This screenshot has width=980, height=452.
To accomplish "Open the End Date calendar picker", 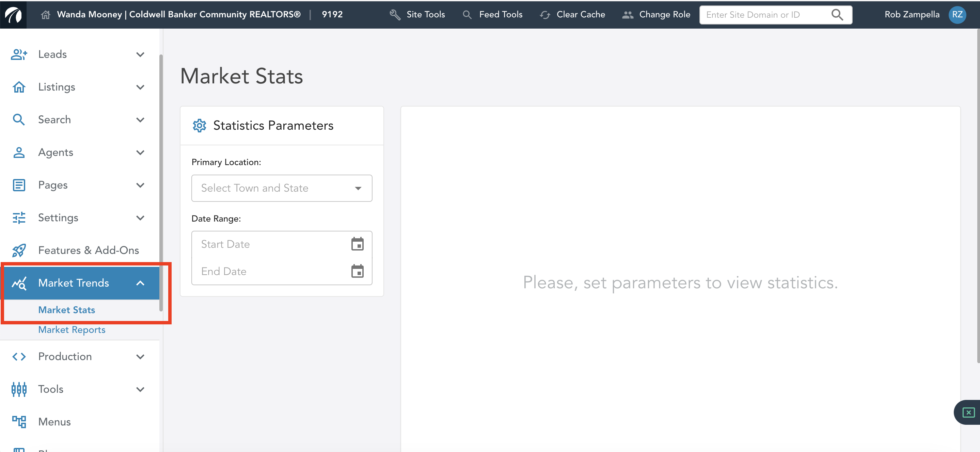I will tap(357, 271).
